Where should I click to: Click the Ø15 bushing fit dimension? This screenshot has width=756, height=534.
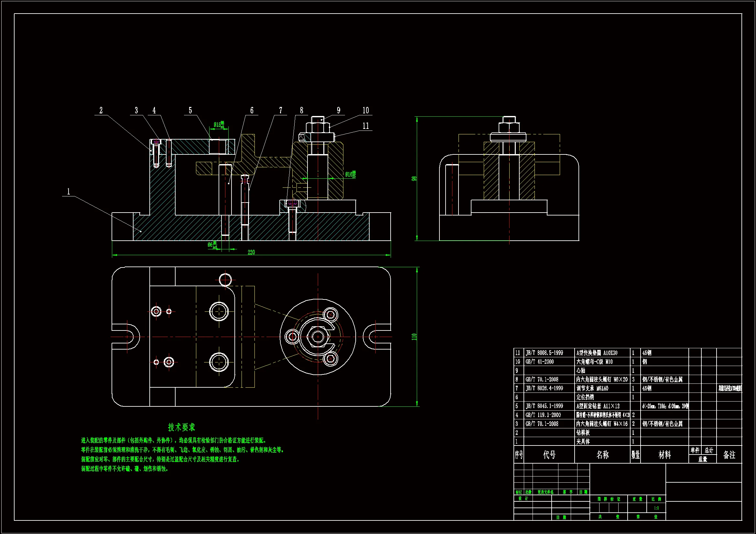click(219, 125)
